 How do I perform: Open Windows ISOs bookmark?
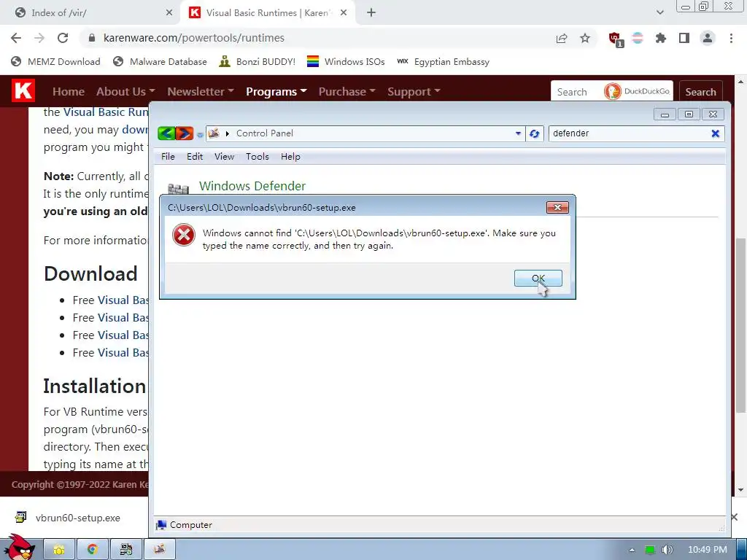346,61
